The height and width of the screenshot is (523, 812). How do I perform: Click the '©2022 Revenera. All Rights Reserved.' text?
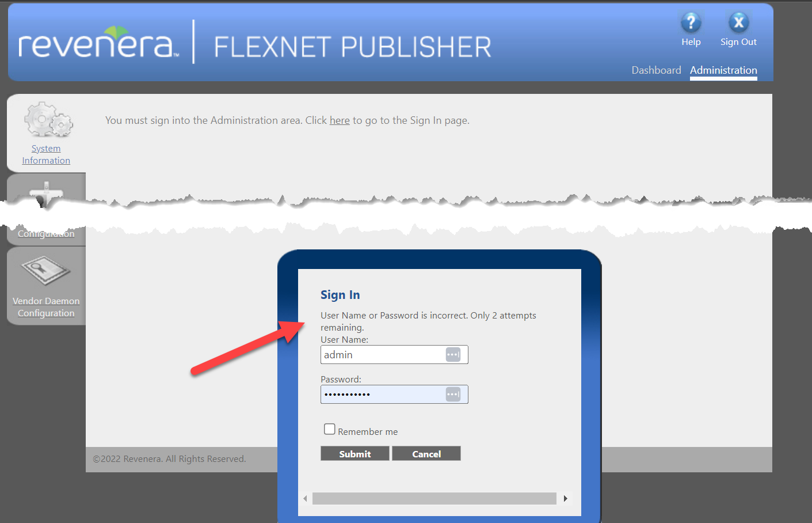tap(169, 459)
